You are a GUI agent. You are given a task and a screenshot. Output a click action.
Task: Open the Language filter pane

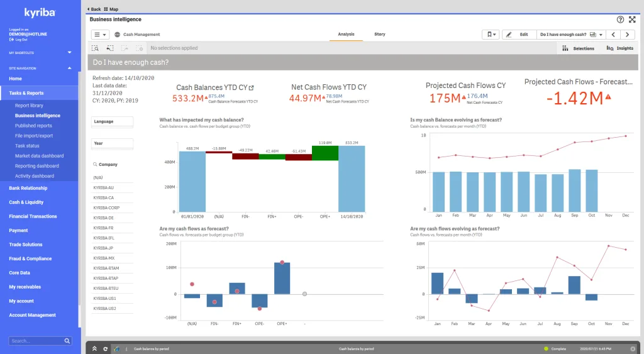[112, 121]
